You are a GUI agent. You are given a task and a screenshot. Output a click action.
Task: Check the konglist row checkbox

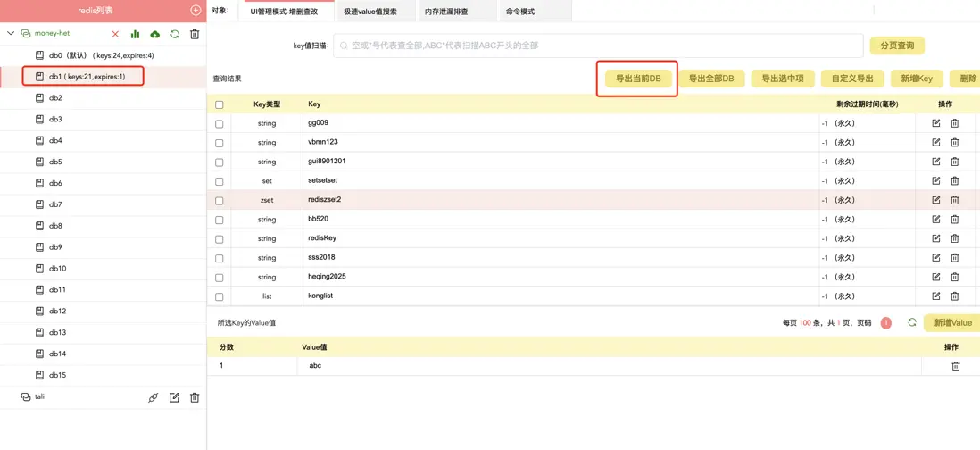220,296
